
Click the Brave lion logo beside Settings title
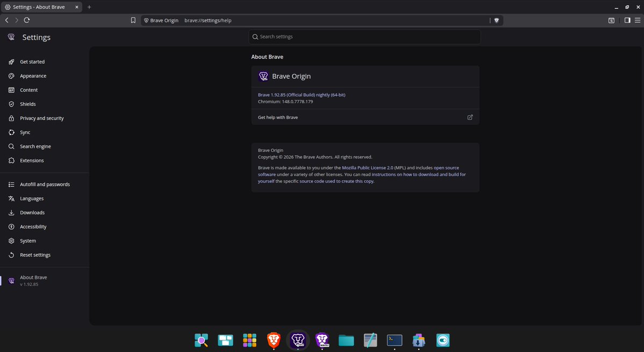point(11,37)
